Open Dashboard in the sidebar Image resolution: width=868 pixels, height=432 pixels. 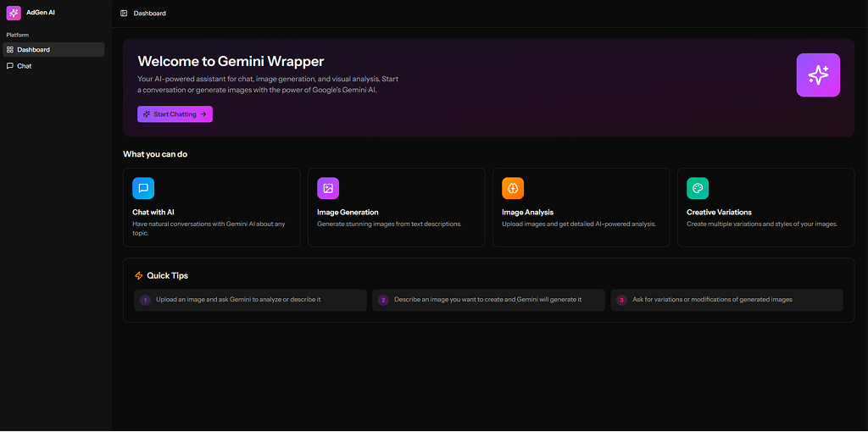(x=34, y=50)
